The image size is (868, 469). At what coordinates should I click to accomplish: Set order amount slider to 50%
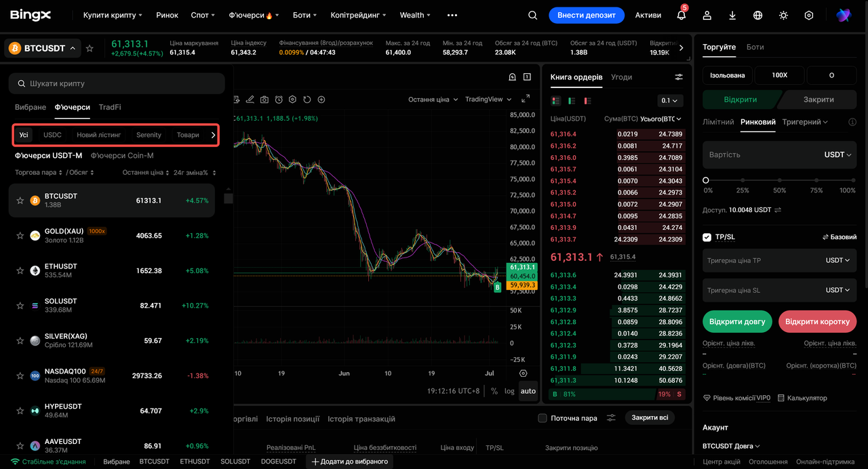[780, 180]
